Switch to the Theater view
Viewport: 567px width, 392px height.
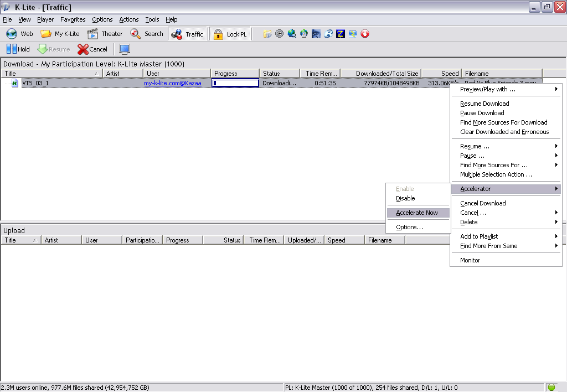[x=105, y=34]
